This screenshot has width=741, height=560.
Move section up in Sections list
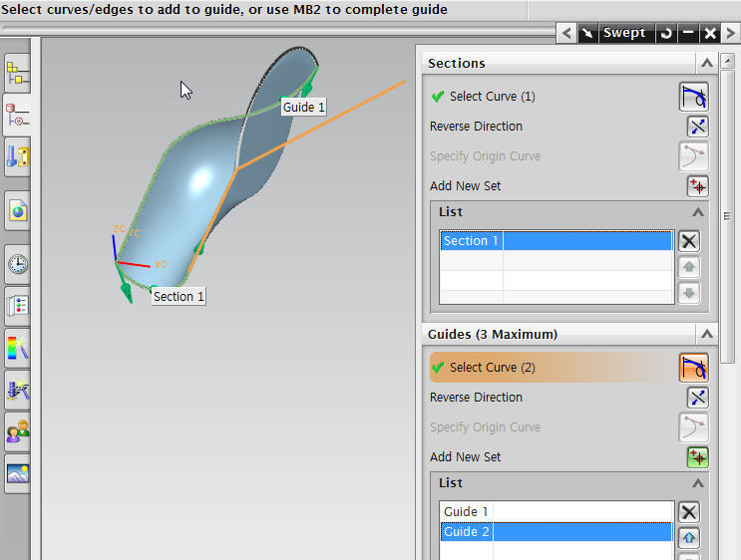tap(689, 267)
